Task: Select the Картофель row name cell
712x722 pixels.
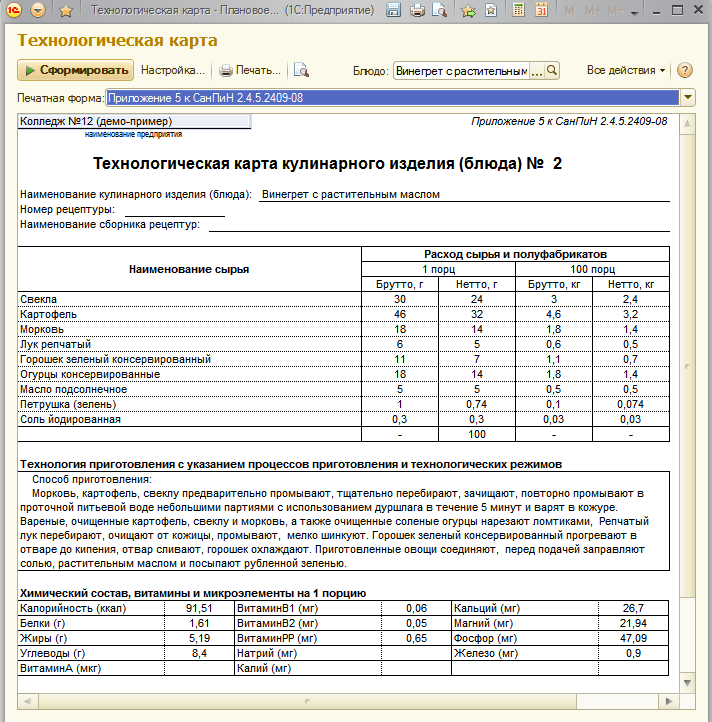Action: 189,314
